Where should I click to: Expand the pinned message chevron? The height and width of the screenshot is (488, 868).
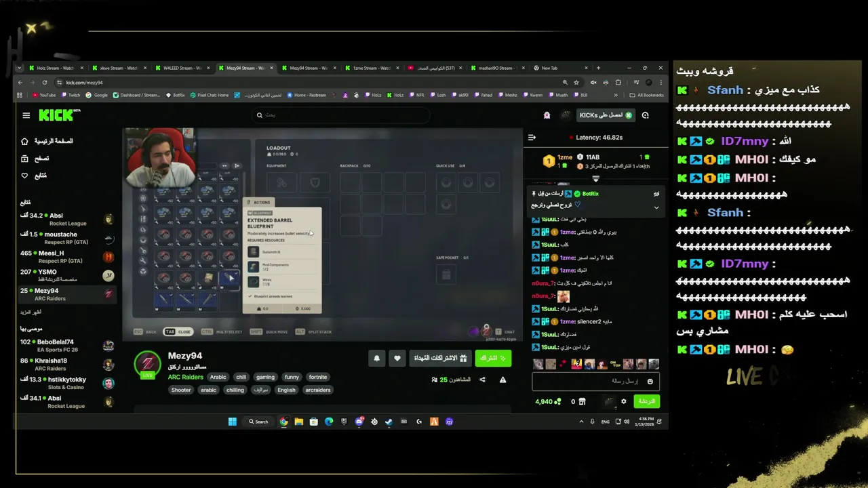pos(656,207)
